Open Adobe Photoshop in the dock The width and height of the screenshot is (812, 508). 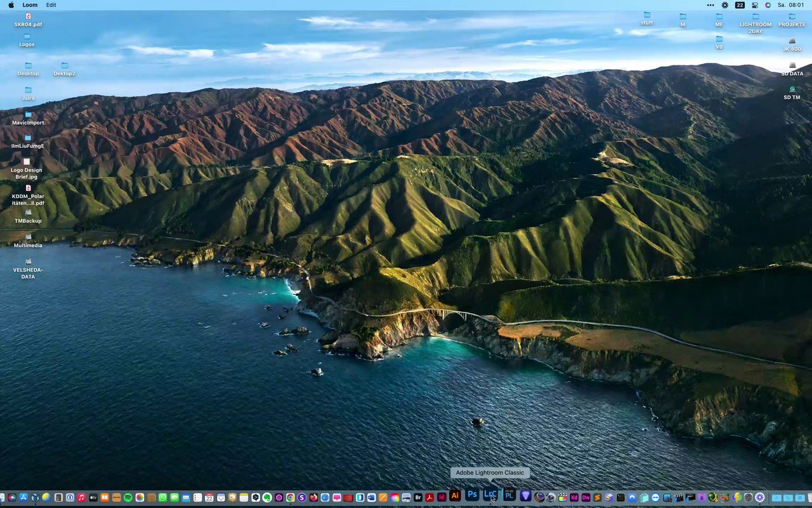472,495
